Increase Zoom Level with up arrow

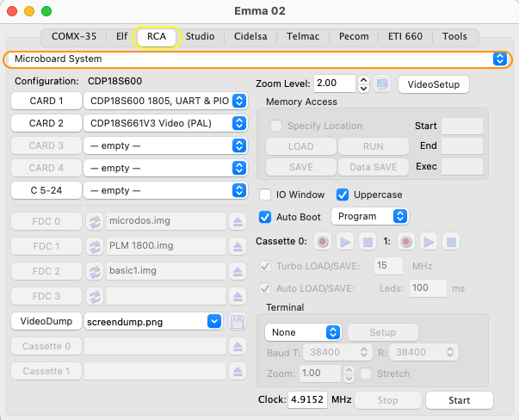363,80
